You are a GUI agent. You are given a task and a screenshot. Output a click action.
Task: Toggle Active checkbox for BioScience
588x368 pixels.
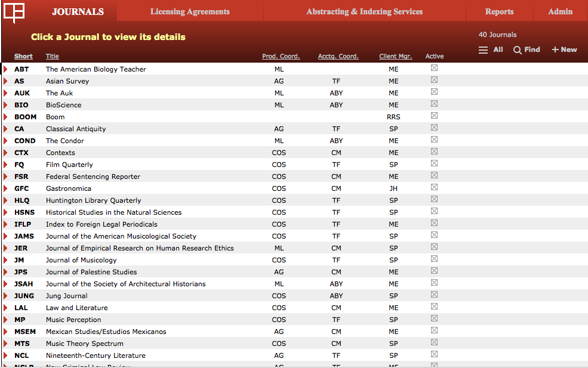coord(434,103)
